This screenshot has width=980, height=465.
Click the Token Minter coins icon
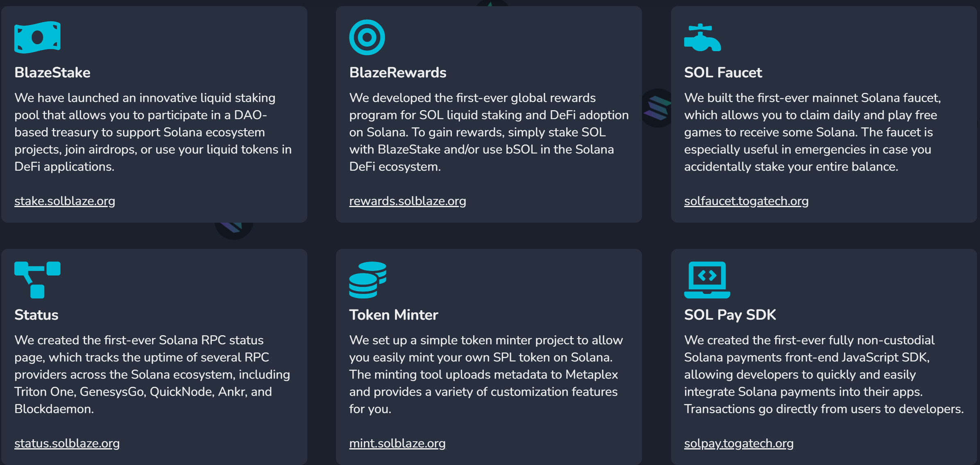pyautogui.click(x=367, y=280)
